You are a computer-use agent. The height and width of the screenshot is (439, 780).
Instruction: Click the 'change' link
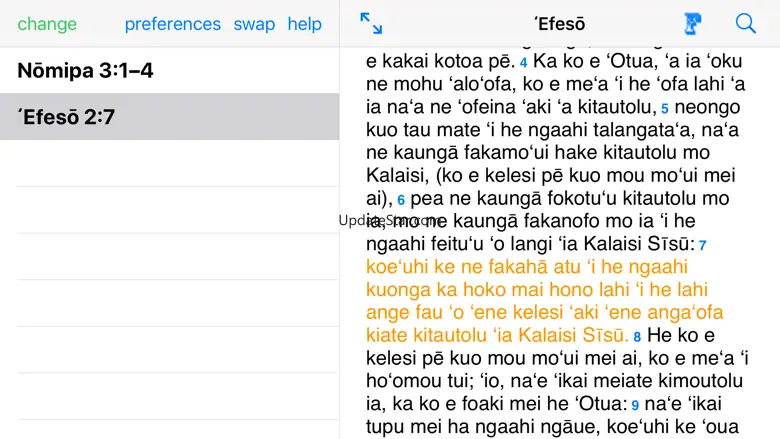coord(47,24)
